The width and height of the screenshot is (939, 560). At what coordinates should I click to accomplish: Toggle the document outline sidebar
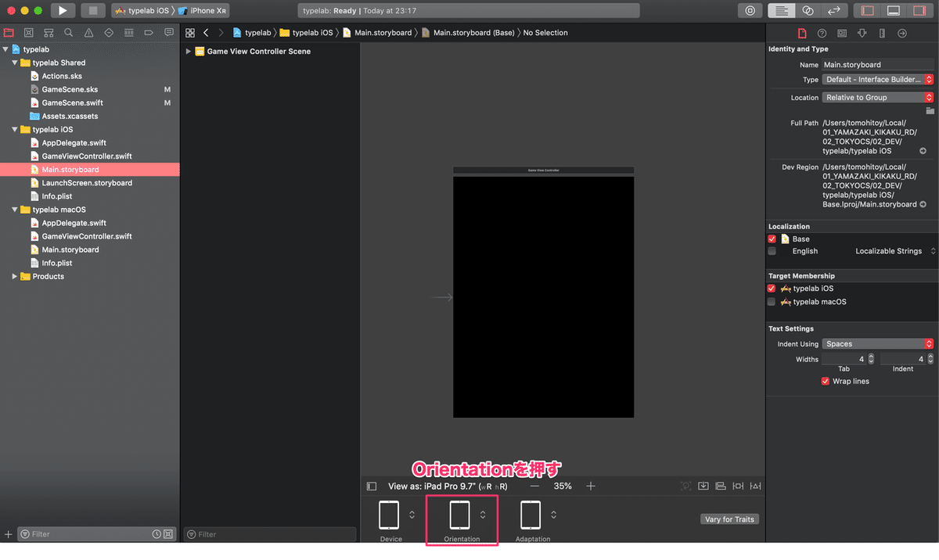pos(372,486)
